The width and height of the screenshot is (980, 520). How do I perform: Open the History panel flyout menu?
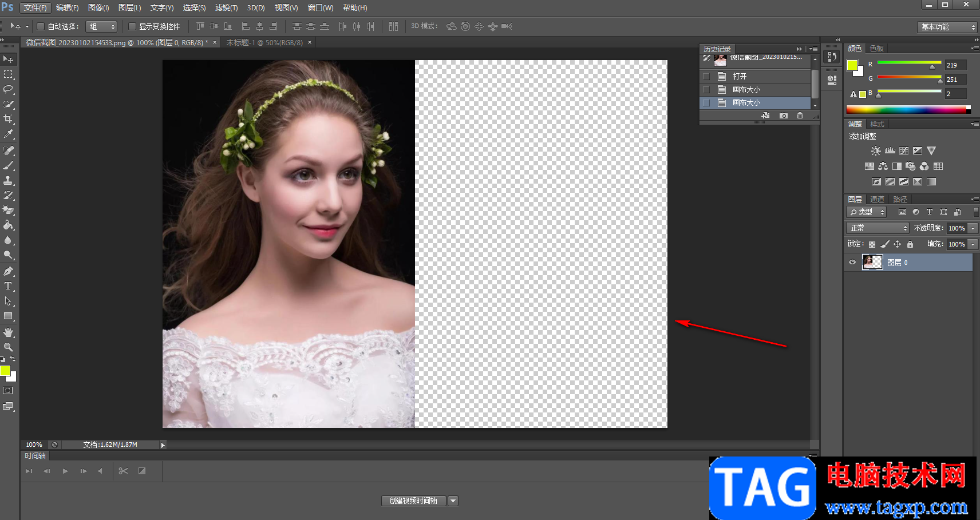click(813, 49)
